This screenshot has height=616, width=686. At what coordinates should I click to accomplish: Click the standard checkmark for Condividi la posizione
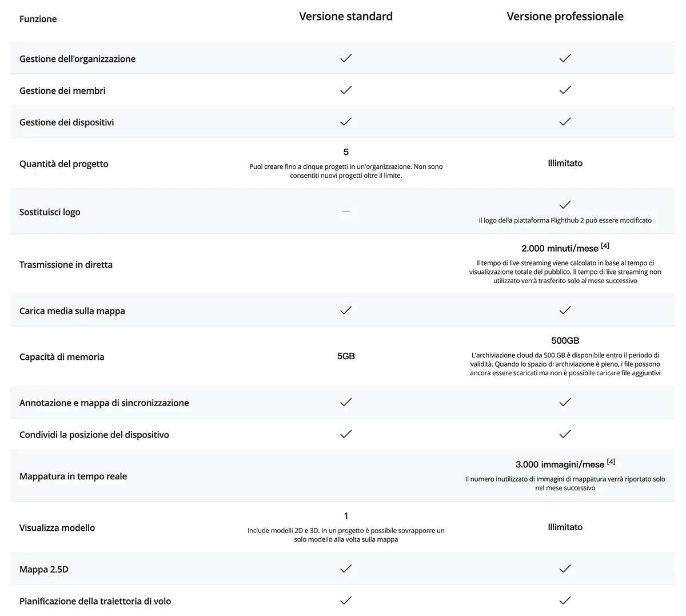coord(346,434)
